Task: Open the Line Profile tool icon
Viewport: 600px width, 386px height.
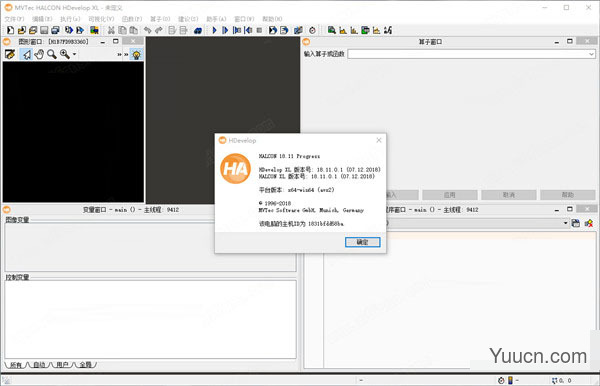Action: 377,30
